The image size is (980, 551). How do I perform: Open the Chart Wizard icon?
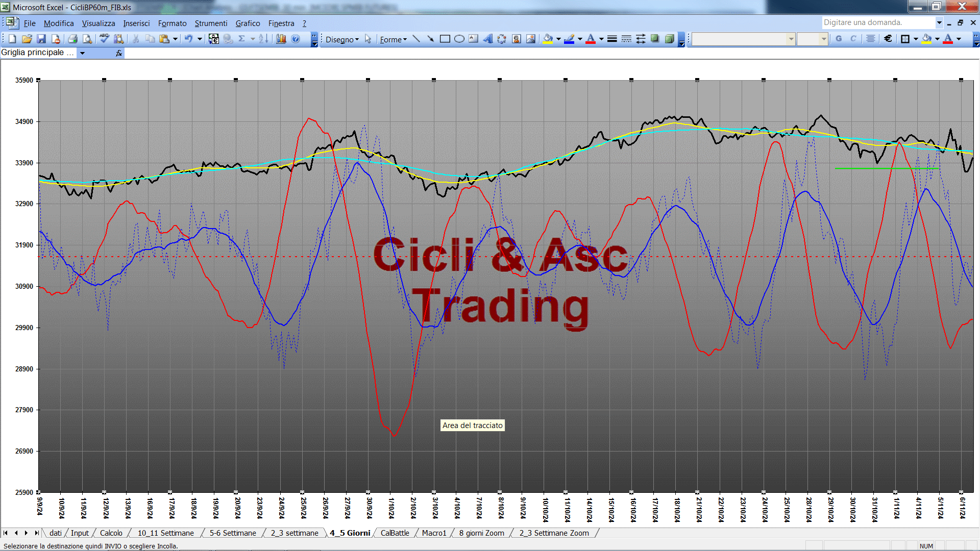pos(281,39)
